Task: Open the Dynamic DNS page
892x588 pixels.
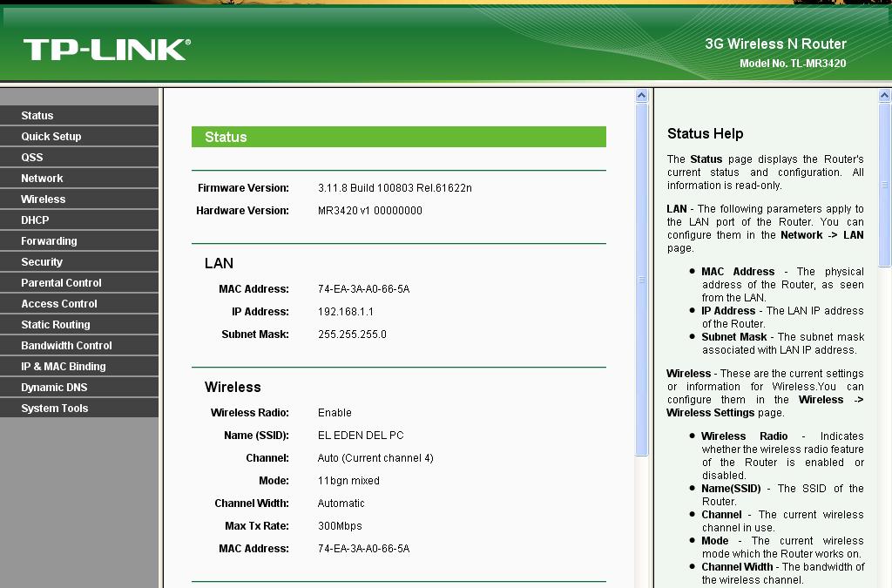Action: tap(79, 388)
